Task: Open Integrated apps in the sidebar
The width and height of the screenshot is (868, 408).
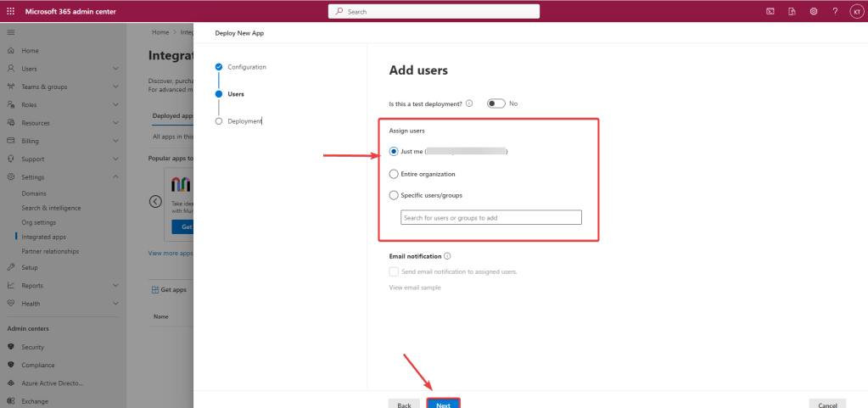Action: 43,237
